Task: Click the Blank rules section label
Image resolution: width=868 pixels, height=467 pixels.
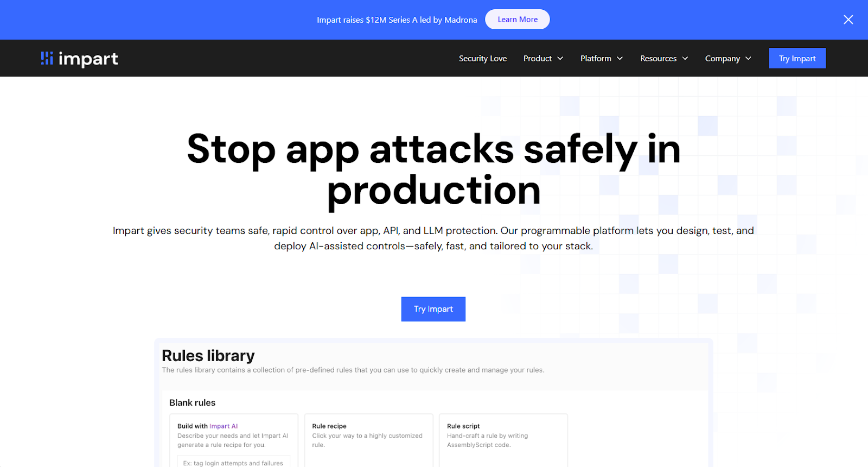Action: tap(192, 403)
